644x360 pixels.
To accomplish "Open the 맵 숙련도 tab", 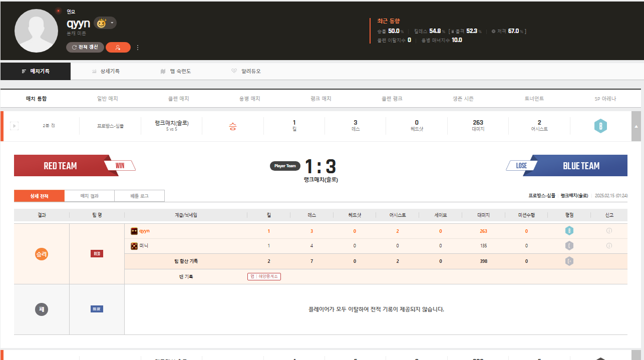I will pos(175,71).
